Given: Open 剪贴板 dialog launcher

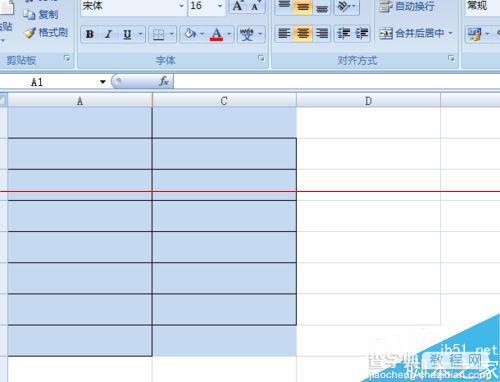Looking at the screenshot, I should pyautogui.click(x=67, y=59).
